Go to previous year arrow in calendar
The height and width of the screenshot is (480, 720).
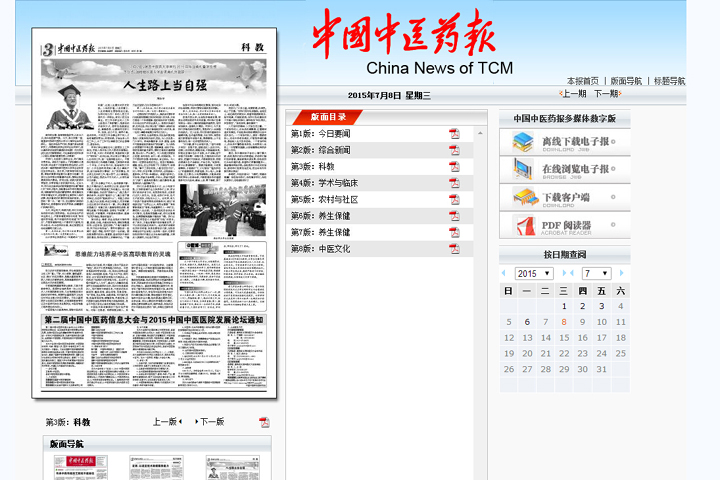tap(504, 273)
